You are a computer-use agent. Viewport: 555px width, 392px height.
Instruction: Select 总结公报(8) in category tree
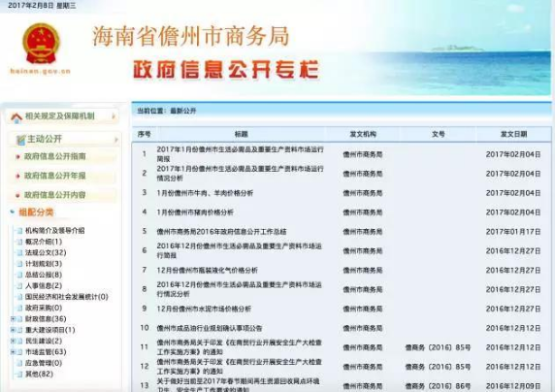(x=44, y=275)
